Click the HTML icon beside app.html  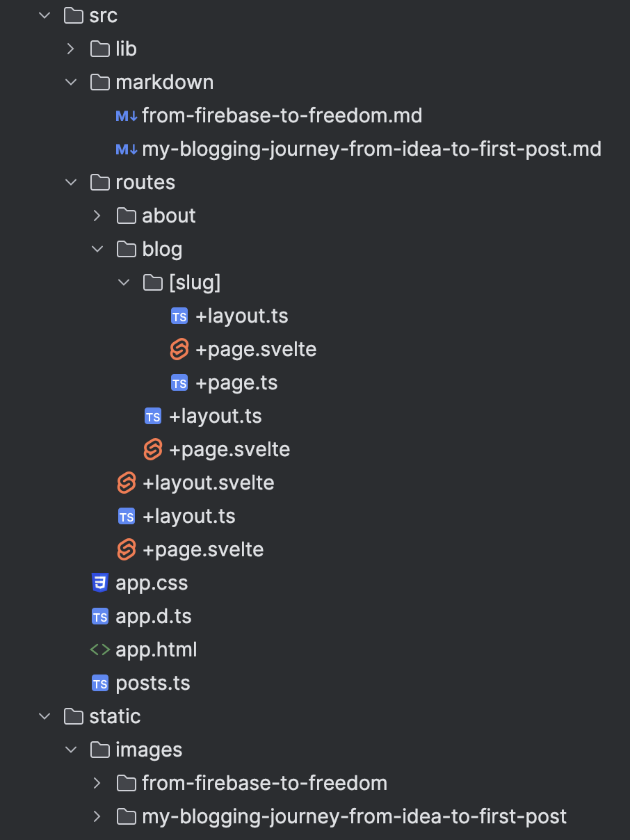click(100, 649)
